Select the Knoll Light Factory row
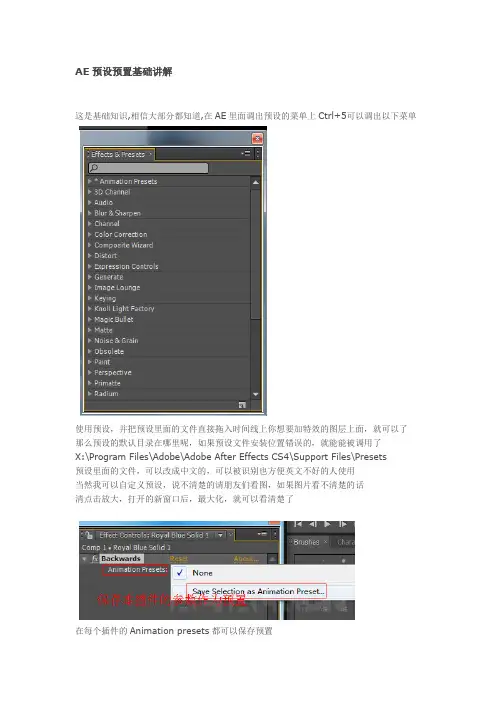Viewport: 496px width, 702px height. point(168,309)
